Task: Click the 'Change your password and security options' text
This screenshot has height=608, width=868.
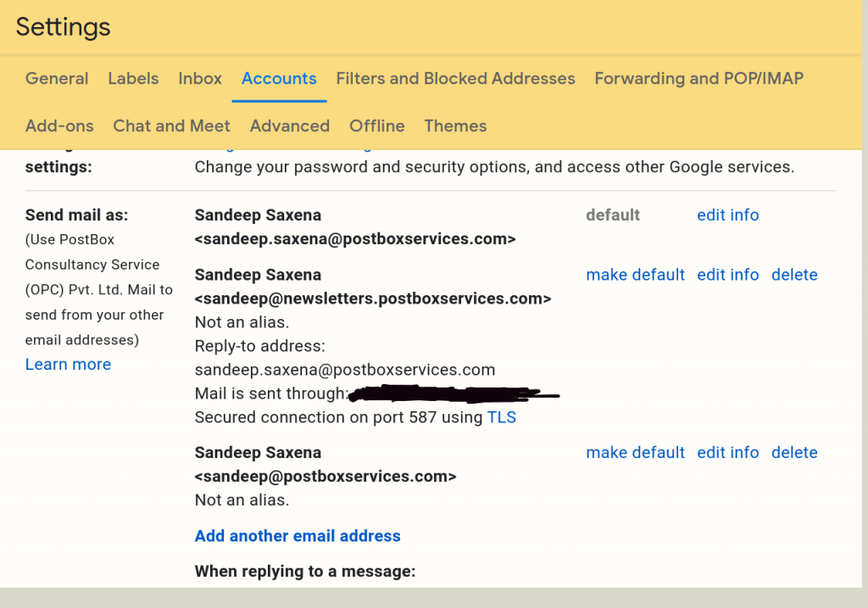Action: (x=494, y=167)
